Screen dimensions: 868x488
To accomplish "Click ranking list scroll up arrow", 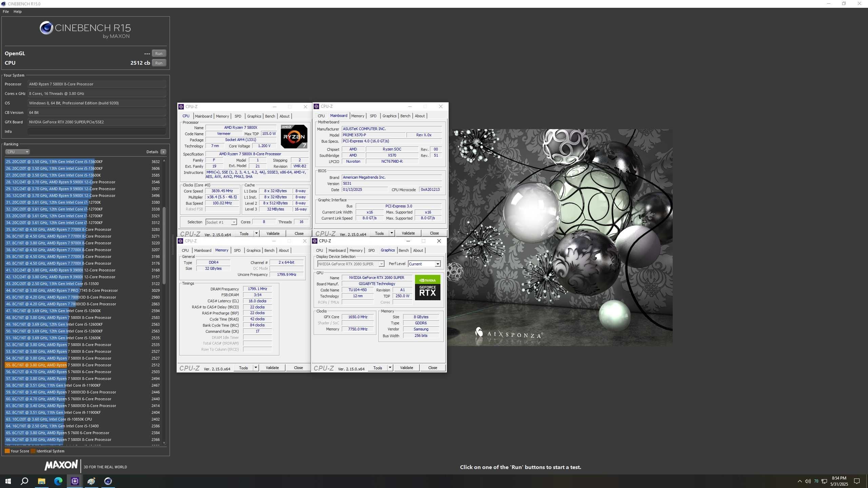I will [164, 161].
